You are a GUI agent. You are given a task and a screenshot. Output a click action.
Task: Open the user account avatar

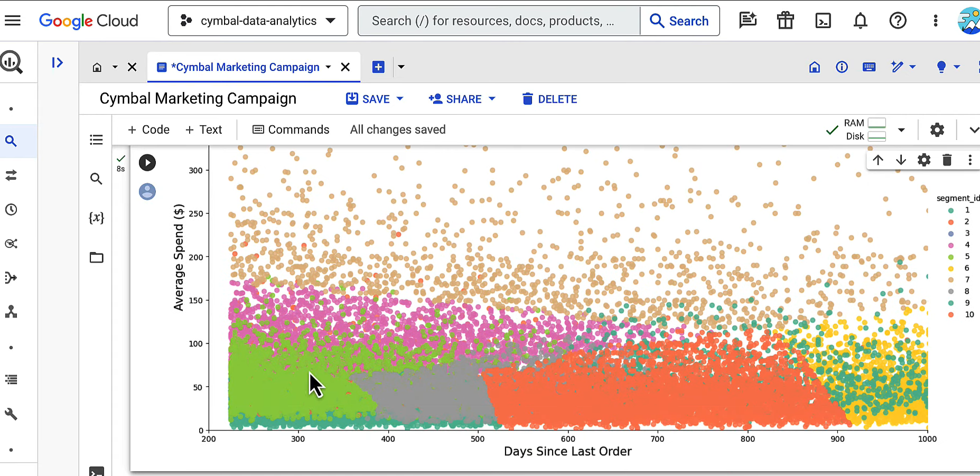coord(969,21)
